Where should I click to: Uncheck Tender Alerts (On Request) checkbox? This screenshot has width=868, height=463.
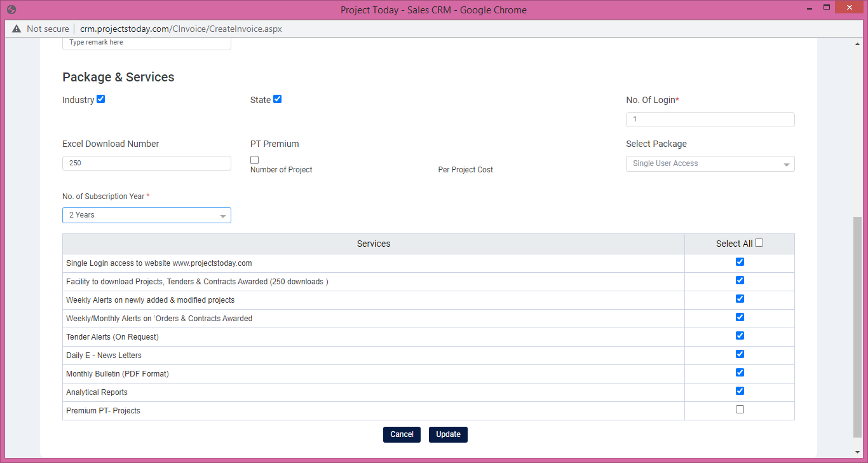740,336
